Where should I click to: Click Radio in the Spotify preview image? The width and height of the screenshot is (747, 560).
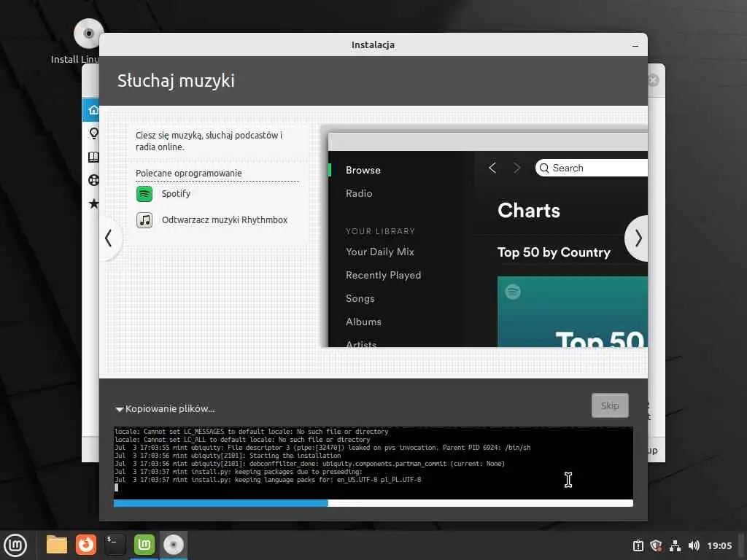pyautogui.click(x=359, y=194)
